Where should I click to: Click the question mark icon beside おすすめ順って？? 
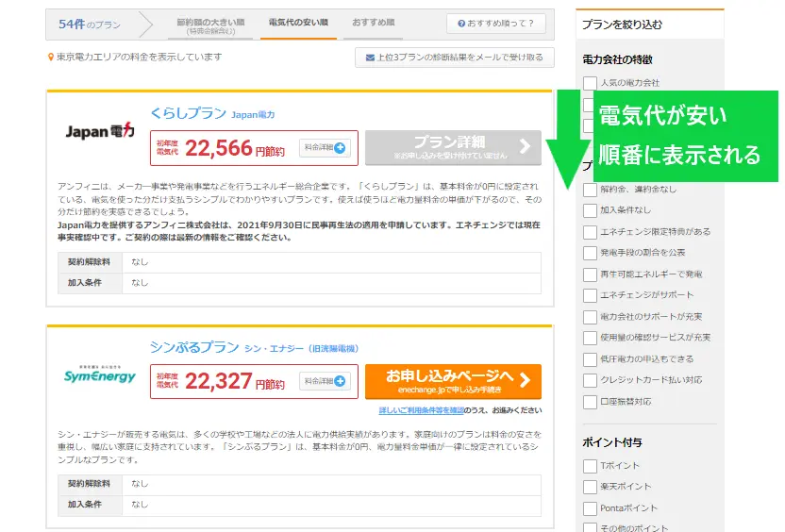point(461,23)
